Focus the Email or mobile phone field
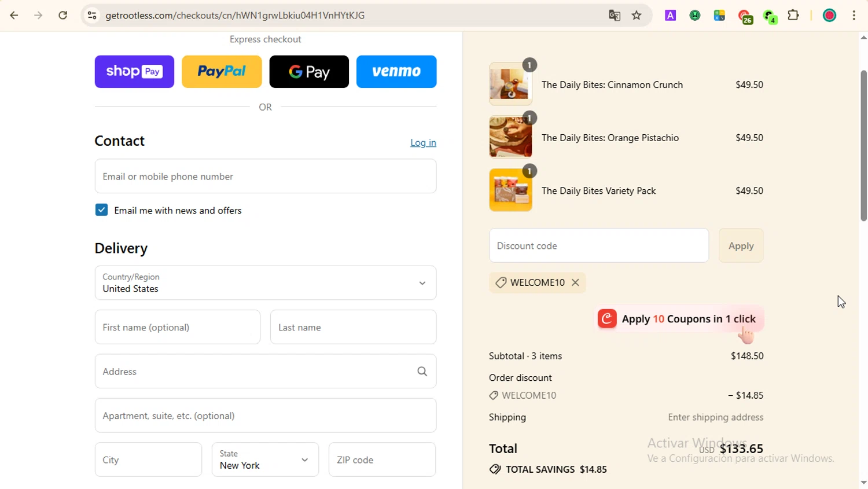Screen dimensions: 868x489 [x=266, y=177]
